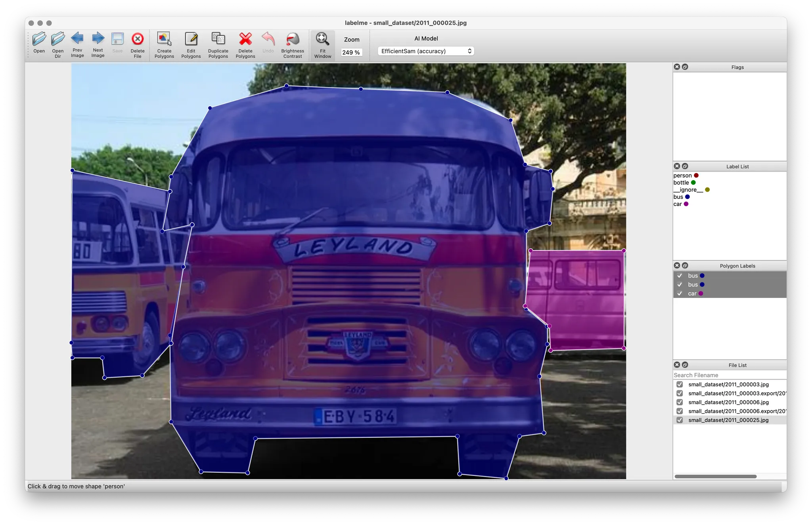The height and width of the screenshot is (525, 812).
Task: Activate the Edit Polygons tool
Action: (x=191, y=39)
